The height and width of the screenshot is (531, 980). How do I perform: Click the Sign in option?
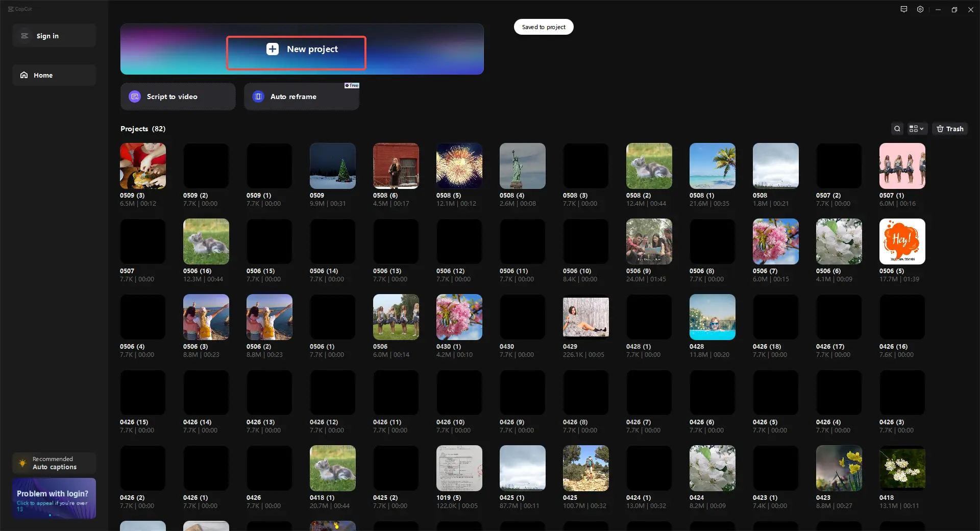coord(54,36)
